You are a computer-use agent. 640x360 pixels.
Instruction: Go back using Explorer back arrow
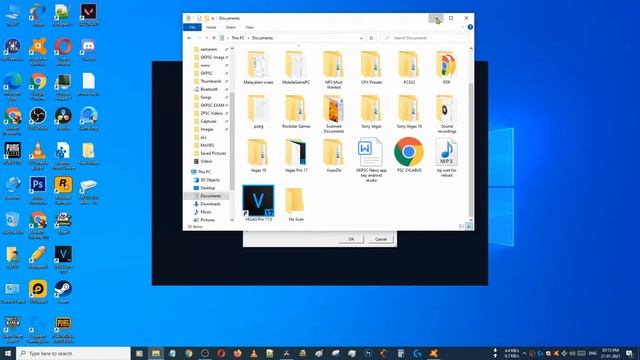point(189,38)
